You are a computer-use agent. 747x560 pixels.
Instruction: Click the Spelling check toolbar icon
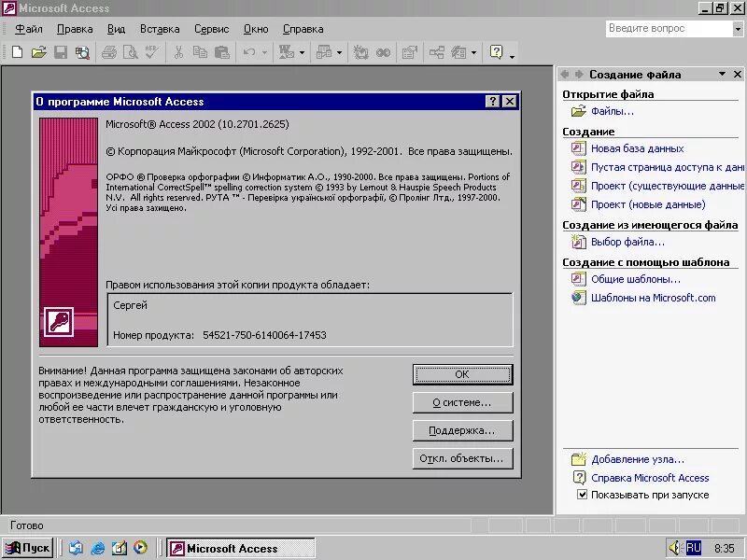tap(152, 52)
